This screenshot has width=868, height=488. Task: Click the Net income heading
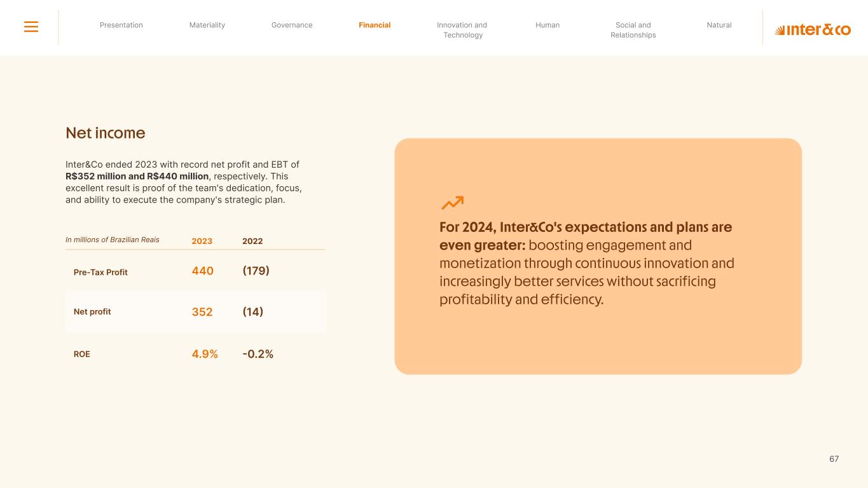[106, 133]
